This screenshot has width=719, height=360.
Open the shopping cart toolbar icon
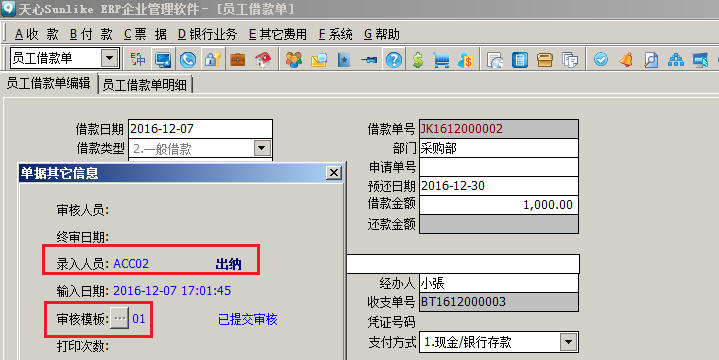click(x=441, y=60)
